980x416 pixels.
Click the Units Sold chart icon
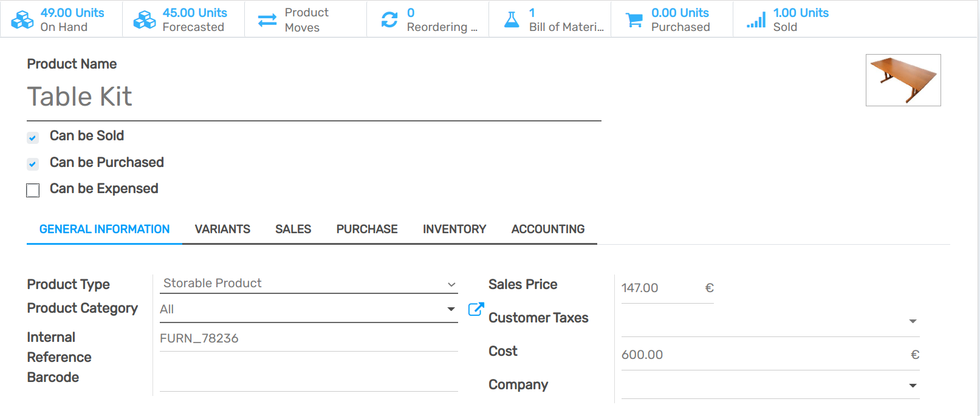[x=756, y=20]
